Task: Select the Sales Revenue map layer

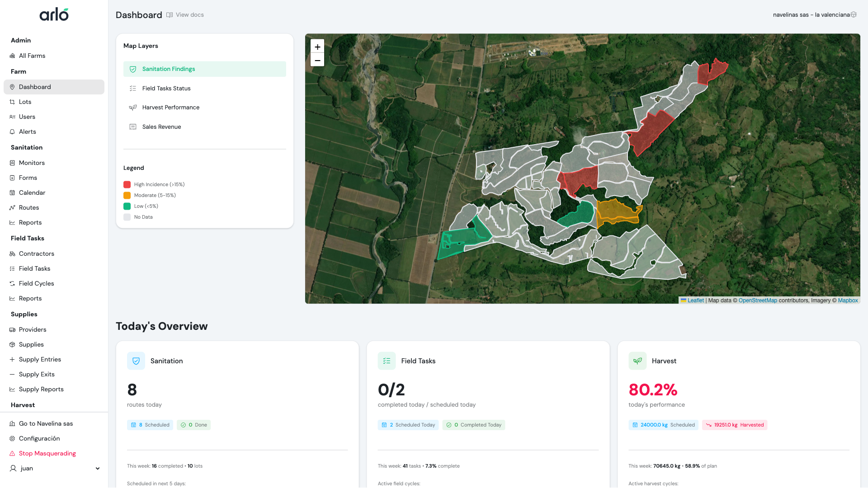Action: point(161,127)
